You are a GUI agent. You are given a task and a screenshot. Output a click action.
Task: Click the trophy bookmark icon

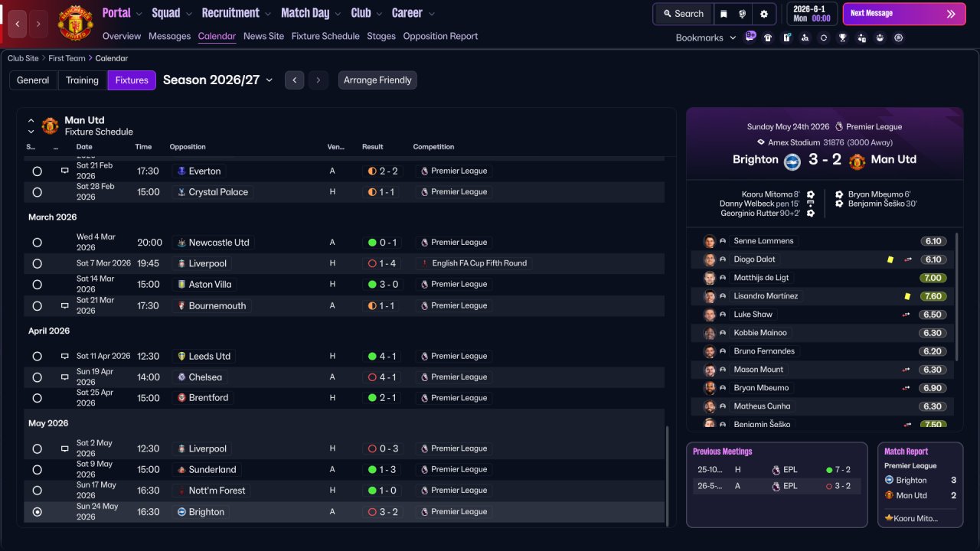pyautogui.click(x=842, y=37)
